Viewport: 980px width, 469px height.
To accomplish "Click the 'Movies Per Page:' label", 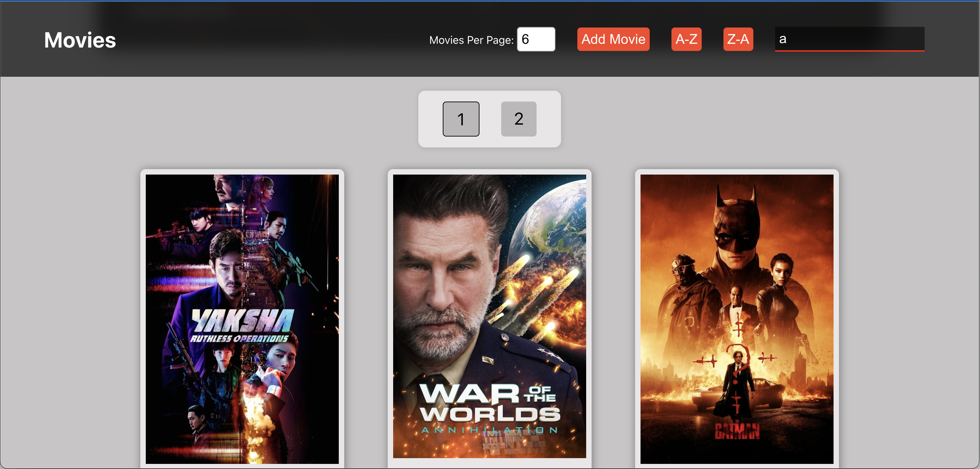I will tap(471, 40).
